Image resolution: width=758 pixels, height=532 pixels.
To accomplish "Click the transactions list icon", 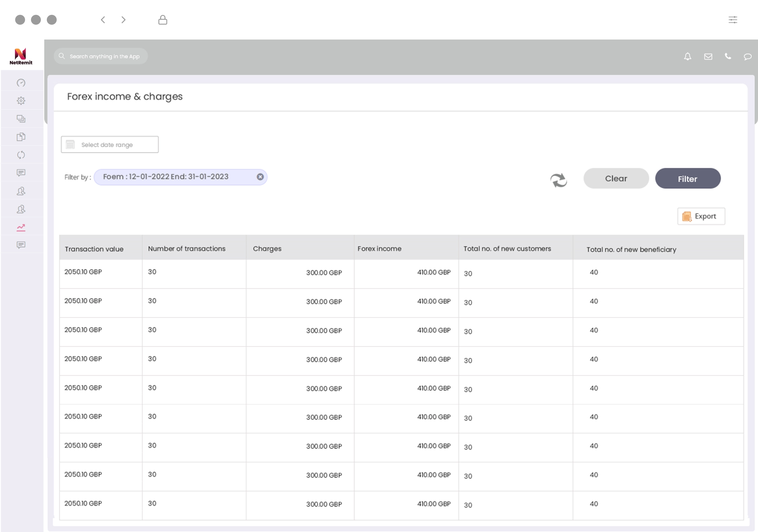I will [x=21, y=119].
